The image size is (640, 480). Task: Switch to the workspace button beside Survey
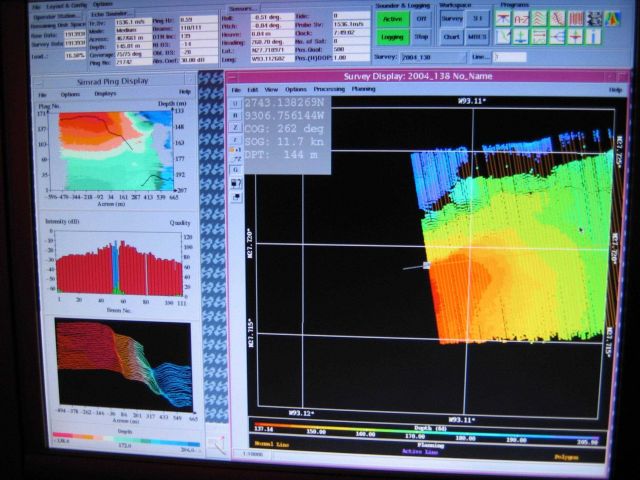tap(477, 19)
